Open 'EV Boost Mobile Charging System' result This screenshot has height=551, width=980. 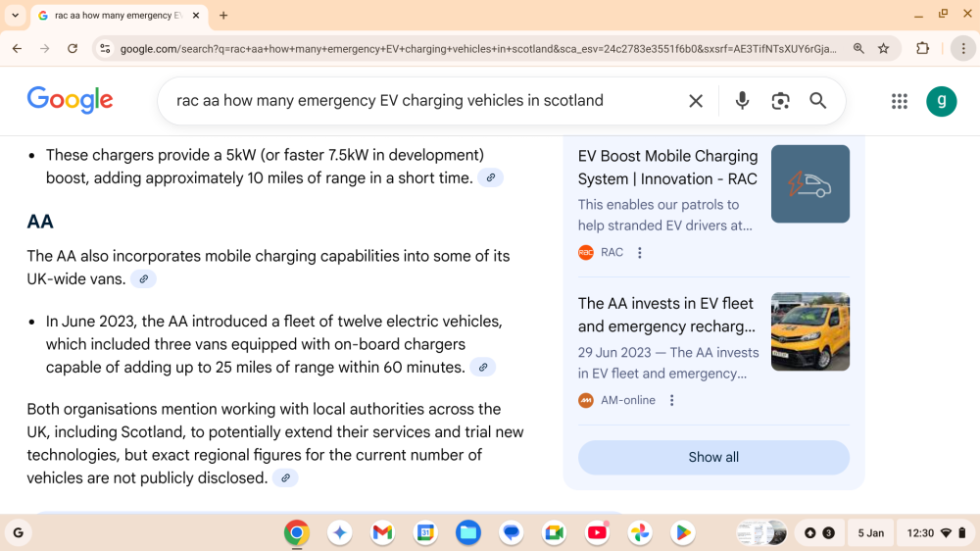pos(667,168)
